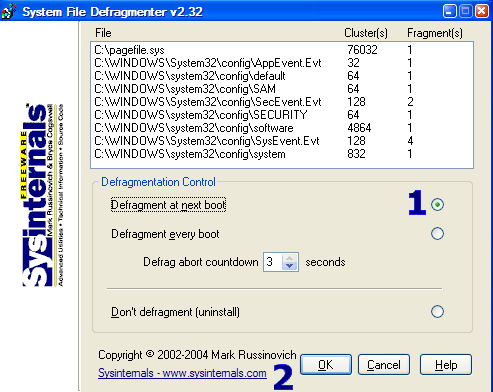Viewport: 493px width, 392px height.
Task: Click the OK button
Action: [326, 365]
